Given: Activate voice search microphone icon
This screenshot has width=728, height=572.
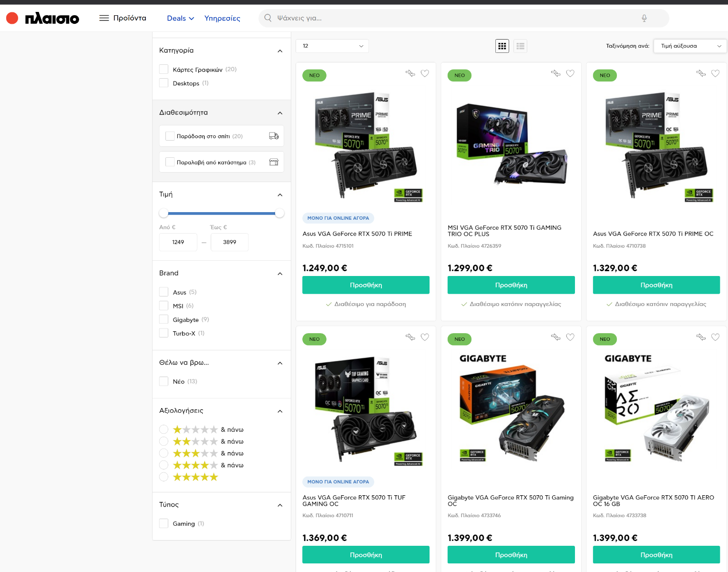Looking at the screenshot, I should pos(644,18).
